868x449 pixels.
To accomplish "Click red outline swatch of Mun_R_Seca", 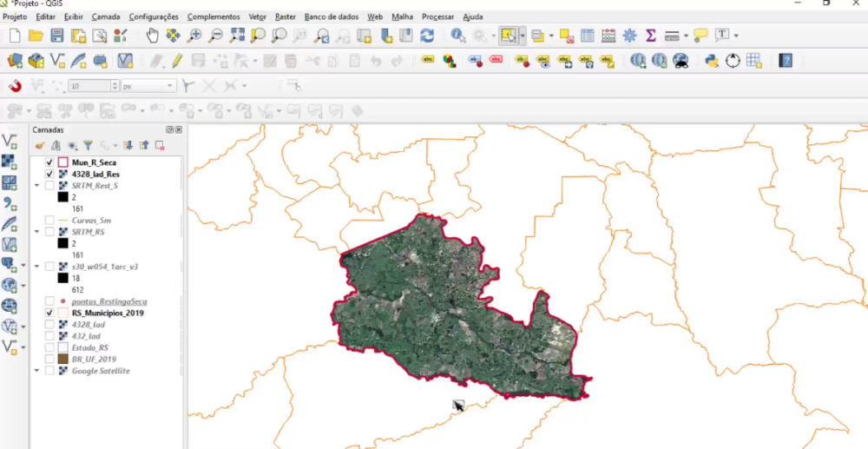I will pyautogui.click(x=62, y=162).
